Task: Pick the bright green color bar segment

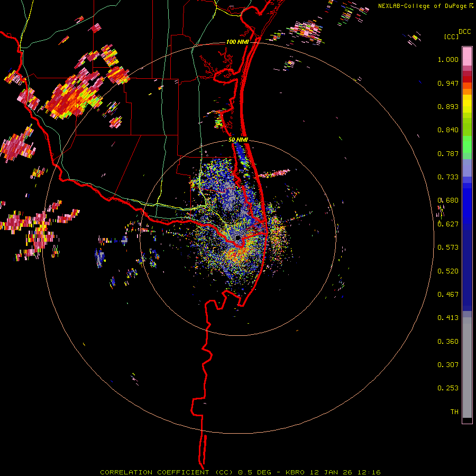Action: click(467, 144)
